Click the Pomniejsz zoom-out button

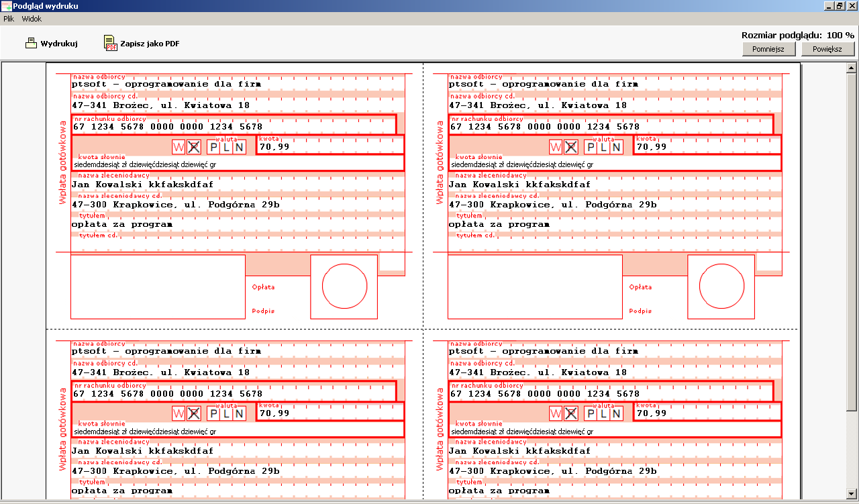(x=768, y=49)
